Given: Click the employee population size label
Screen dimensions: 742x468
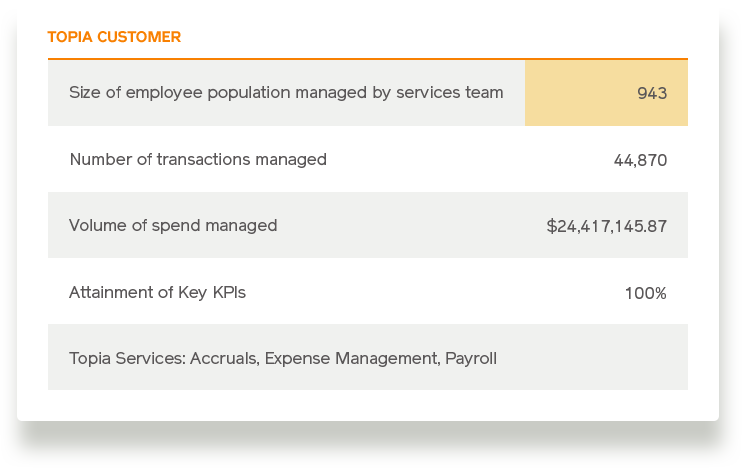Looking at the screenshot, I should pos(286,93).
